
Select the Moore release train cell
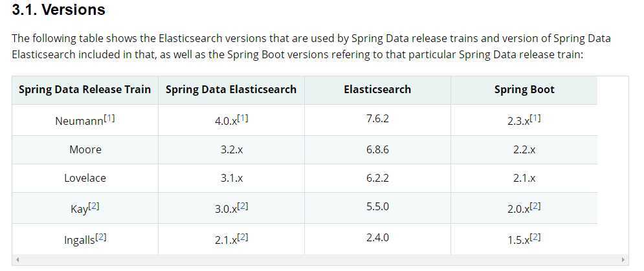tap(85, 149)
